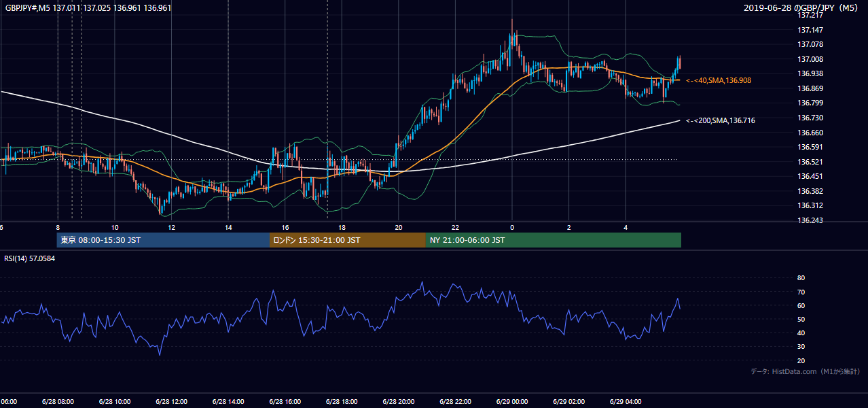The image size is (868, 408).
Task: Click the 6/28 16:00 bottom time label
Action: [285, 402]
